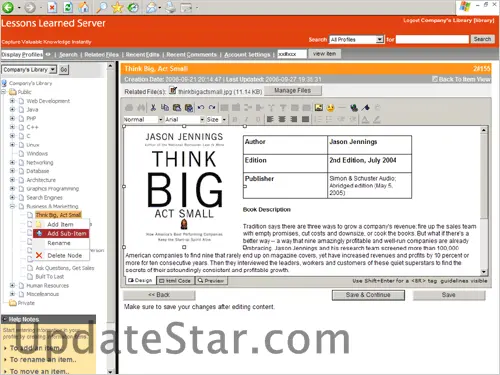
Task: Click the Copy icon in editor toolbar
Action: [x=165, y=108]
